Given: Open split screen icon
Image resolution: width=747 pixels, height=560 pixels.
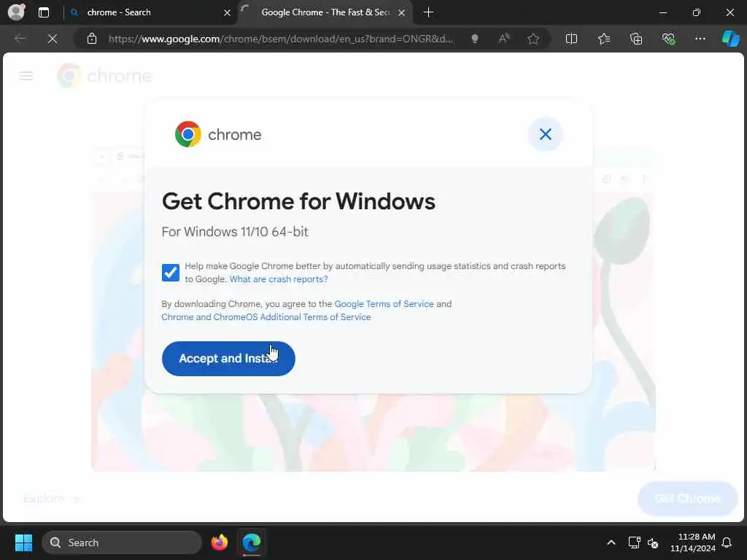Looking at the screenshot, I should [571, 39].
